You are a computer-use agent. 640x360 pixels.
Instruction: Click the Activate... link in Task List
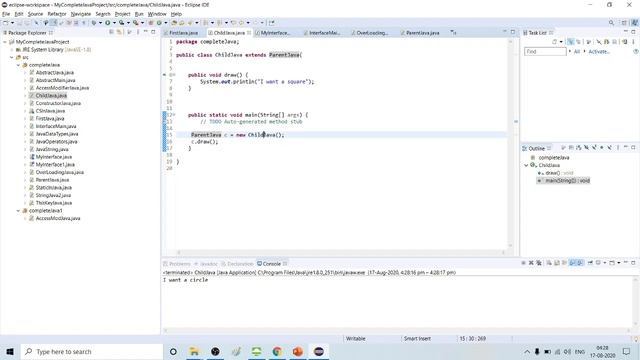pos(599,51)
